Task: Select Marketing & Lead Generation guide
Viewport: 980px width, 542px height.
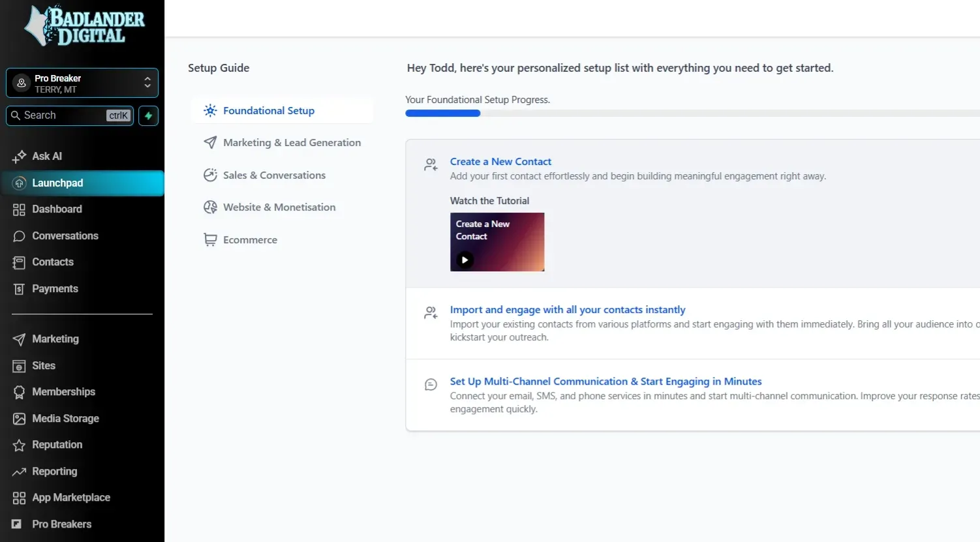Action: point(292,142)
